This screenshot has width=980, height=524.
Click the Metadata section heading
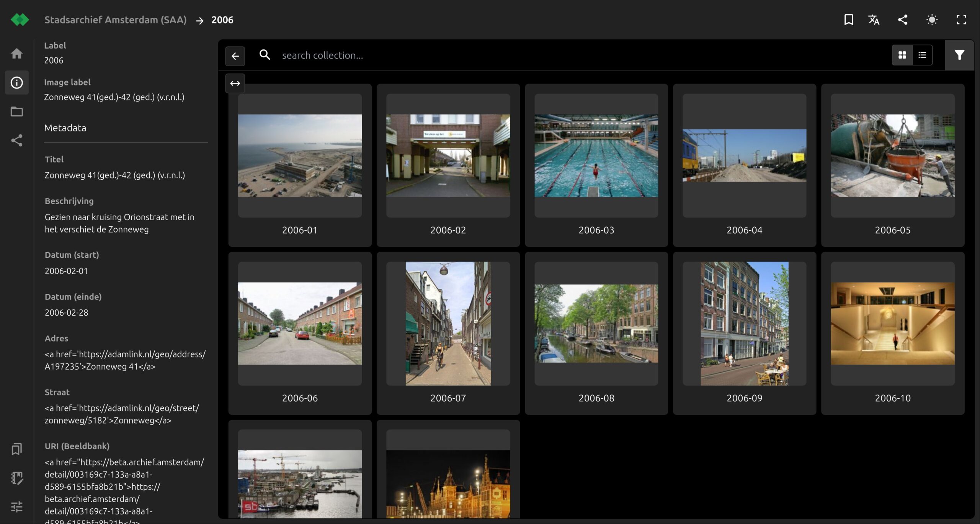tap(65, 128)
